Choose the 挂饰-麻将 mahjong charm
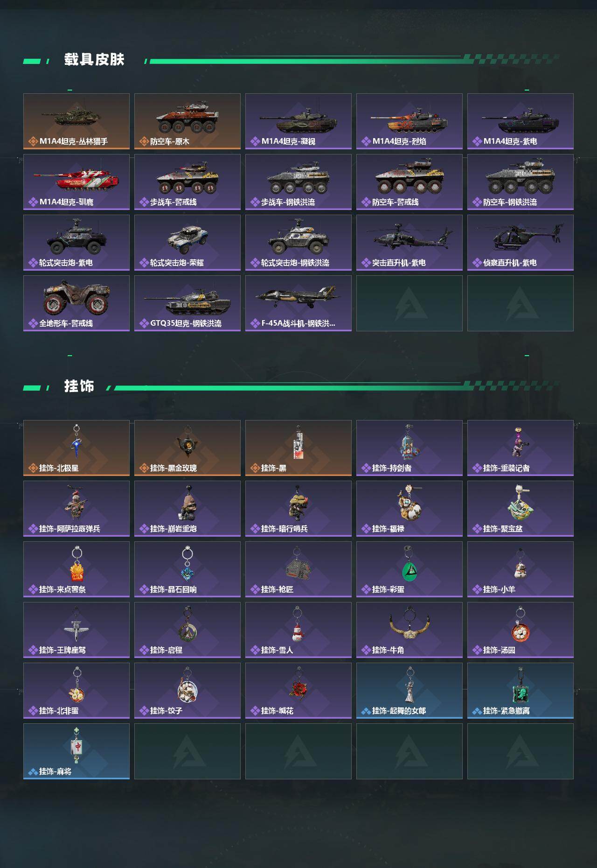The image size is (597, 868). [76, 751]
